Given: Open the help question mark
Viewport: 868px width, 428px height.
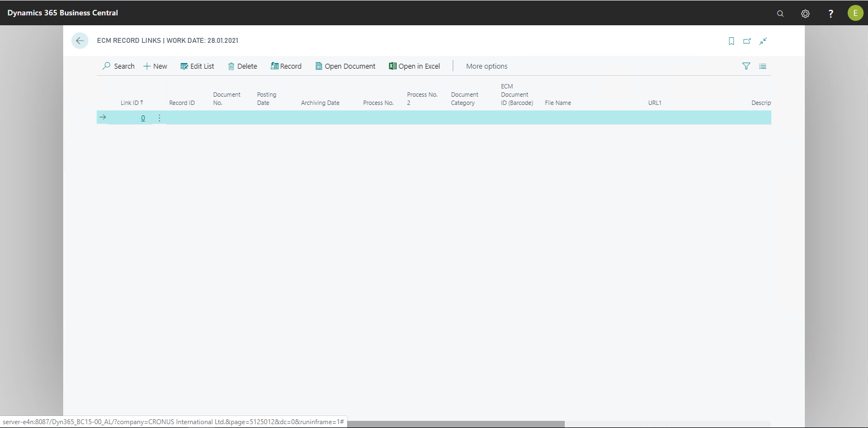Looking at the screenshot, I should [831, 13].
